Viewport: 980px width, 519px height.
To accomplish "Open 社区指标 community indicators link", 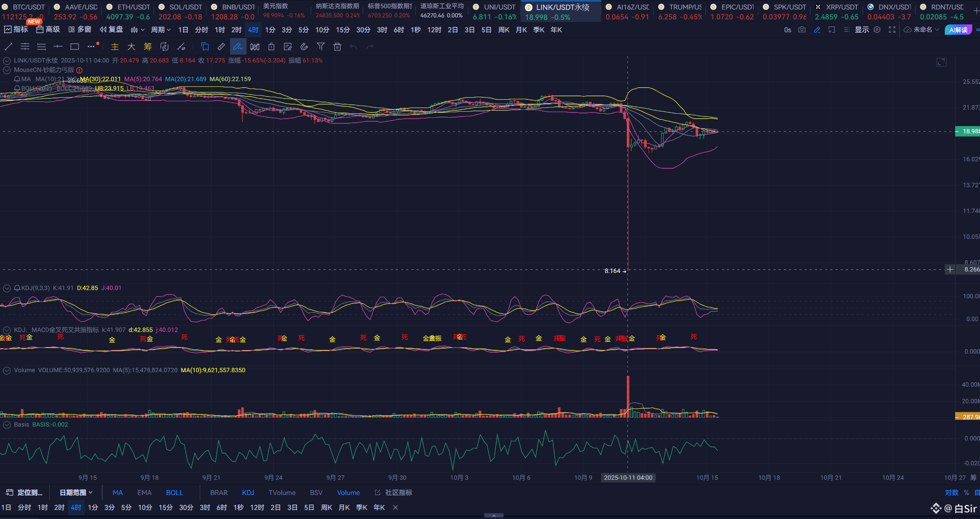I will [394, 493].
